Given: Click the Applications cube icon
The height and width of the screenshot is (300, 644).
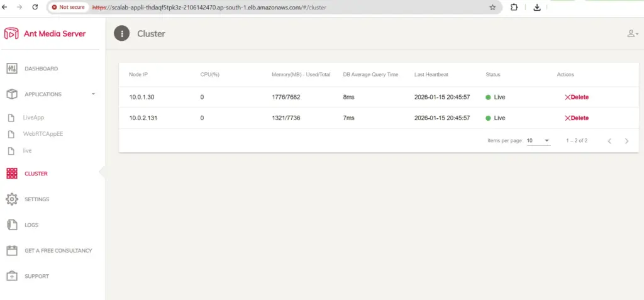Looking at the screenshot, I should pos(12,94).
